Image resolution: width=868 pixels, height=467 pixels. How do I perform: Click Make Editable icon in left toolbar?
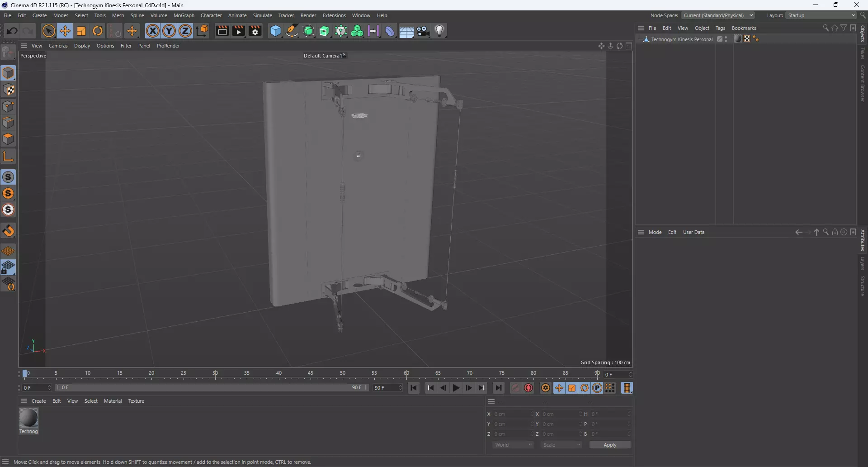pos(8,52)
